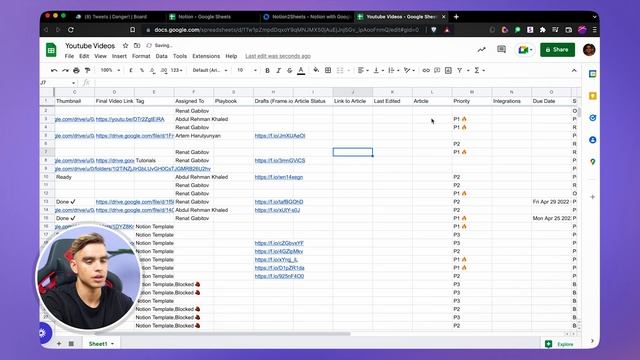Click the Undo icon in the toolbar
Image resolution: width=640 pixels, height=360 pixels.
click(54, 71)
